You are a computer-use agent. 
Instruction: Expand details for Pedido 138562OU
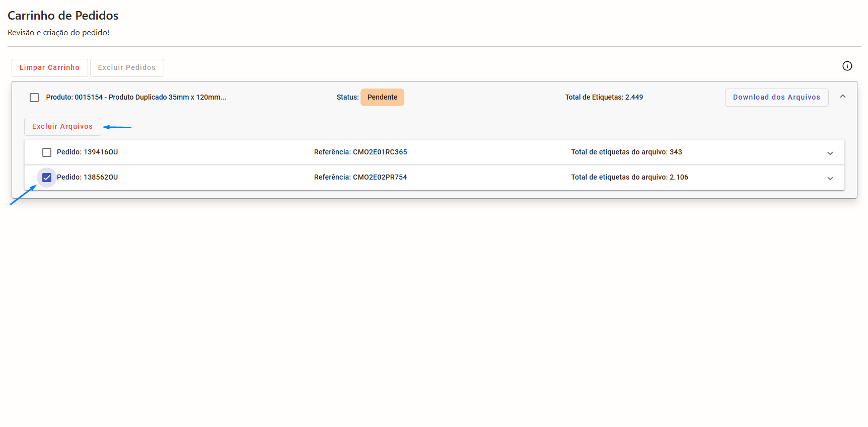point(830,178)
